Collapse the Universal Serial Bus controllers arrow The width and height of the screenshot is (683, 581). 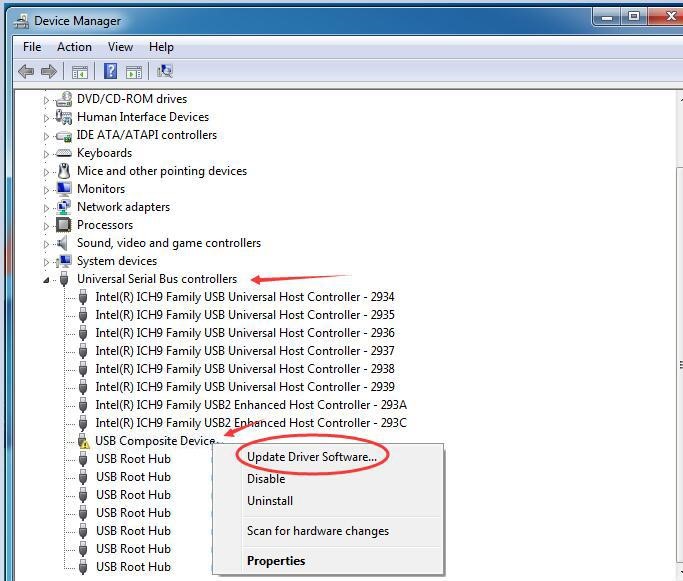pos(46,280)
